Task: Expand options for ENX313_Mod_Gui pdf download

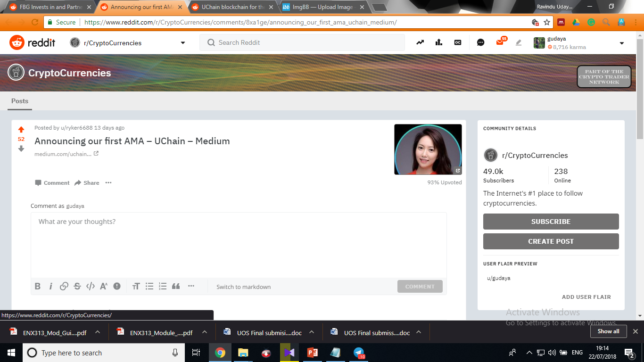Action: [98, 332]
